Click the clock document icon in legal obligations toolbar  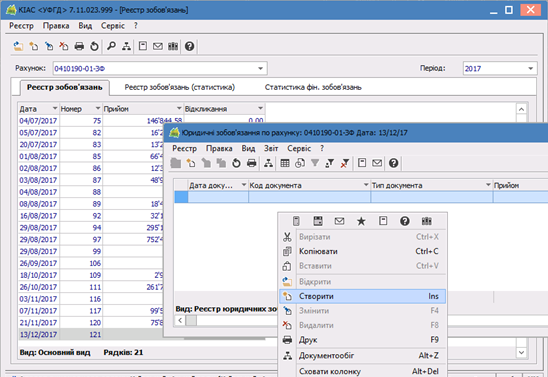click(300, 163)
